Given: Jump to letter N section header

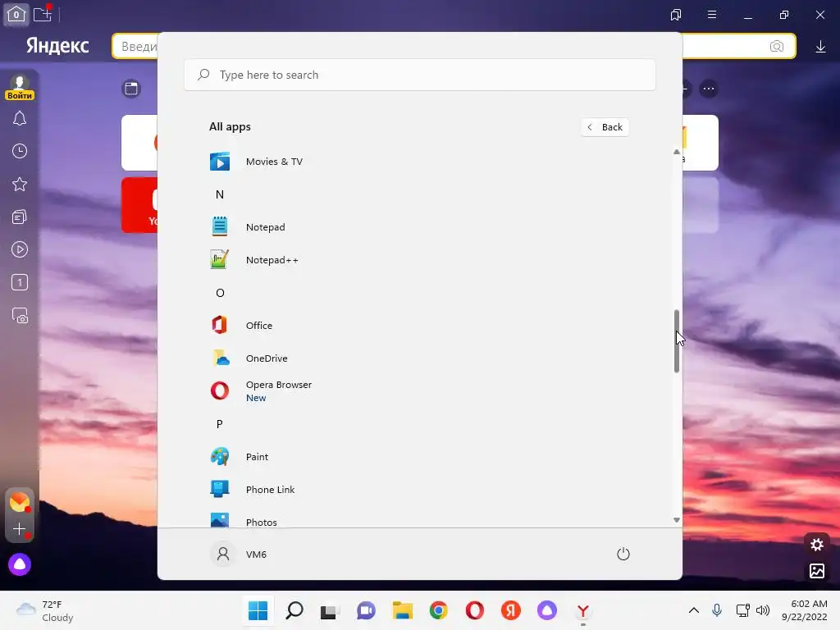Looking at the screenshot, I should pos(220,194).
